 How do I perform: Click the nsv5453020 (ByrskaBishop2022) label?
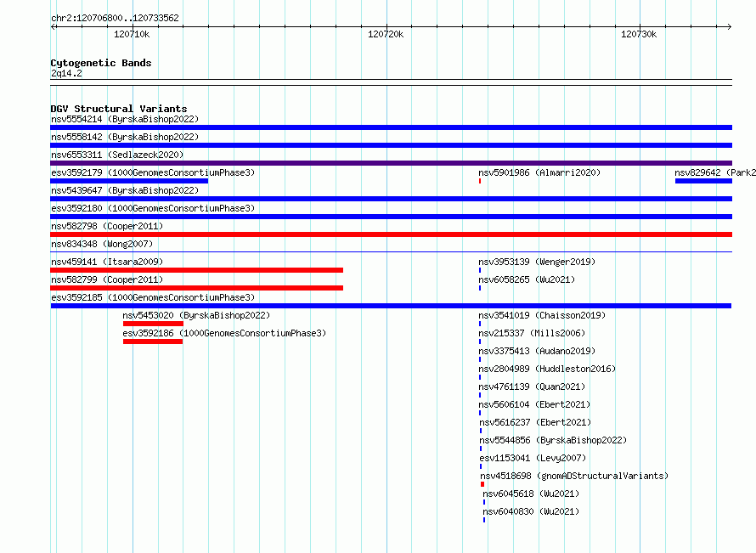(x=196, y=315)
